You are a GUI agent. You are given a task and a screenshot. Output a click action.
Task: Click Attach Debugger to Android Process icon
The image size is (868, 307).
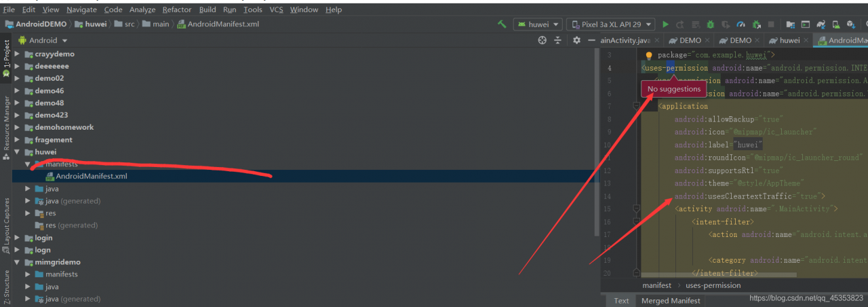[x=756, y=24]
